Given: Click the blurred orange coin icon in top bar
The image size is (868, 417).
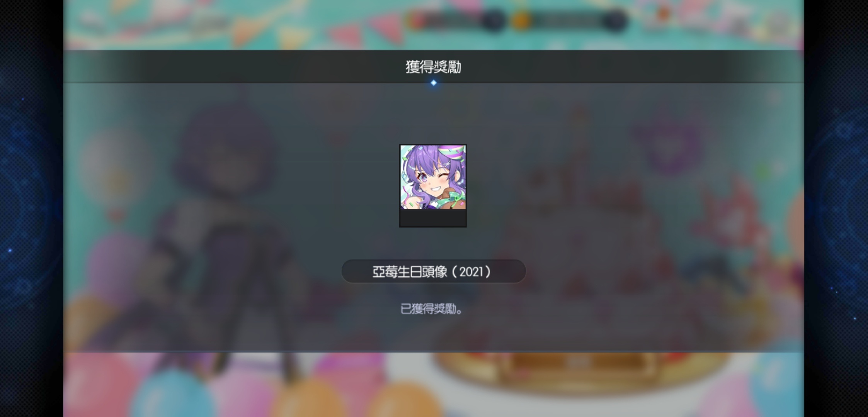Looking at the screenshot, I should tap(520, 20).
